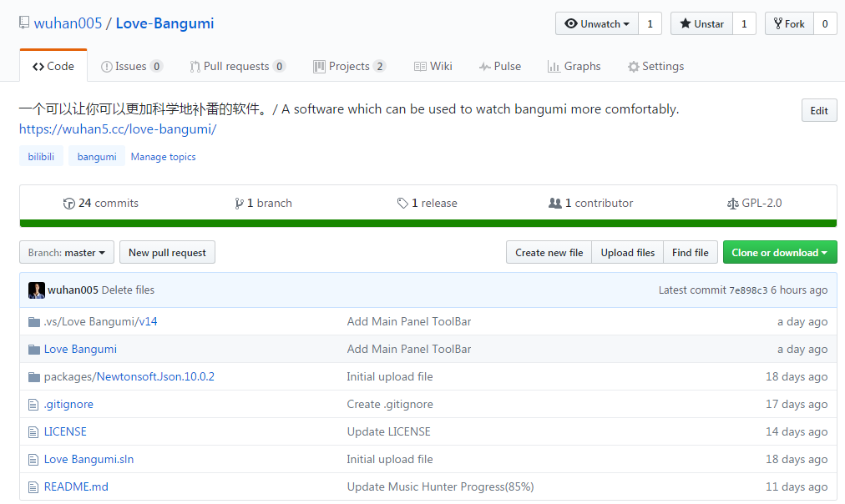845x504 pixels.
Task: Click the tag icon beside 1 release
Action: (x=402, y=203)
